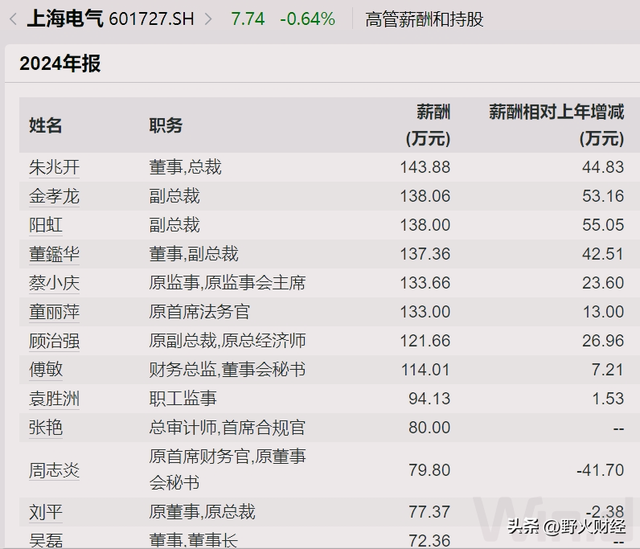Click the 2024年报 section heading
The width and height of the screenshot is (640, 549).
click(60, 64)
